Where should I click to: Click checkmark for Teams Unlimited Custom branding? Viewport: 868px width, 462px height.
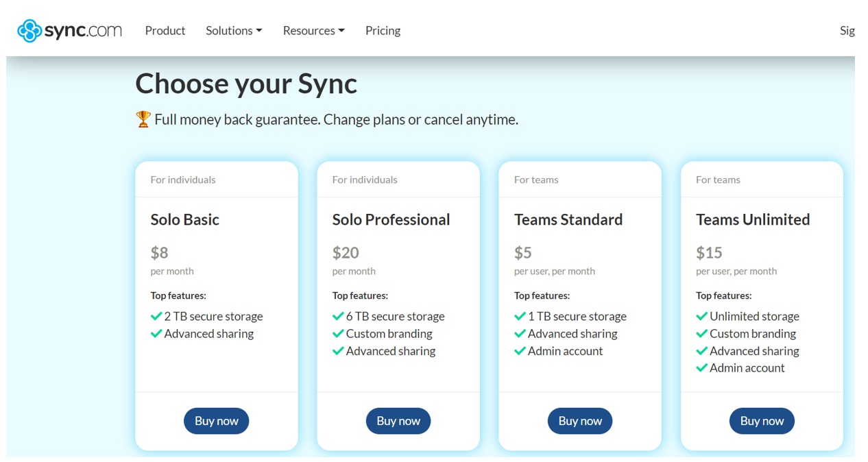(701, 334)
